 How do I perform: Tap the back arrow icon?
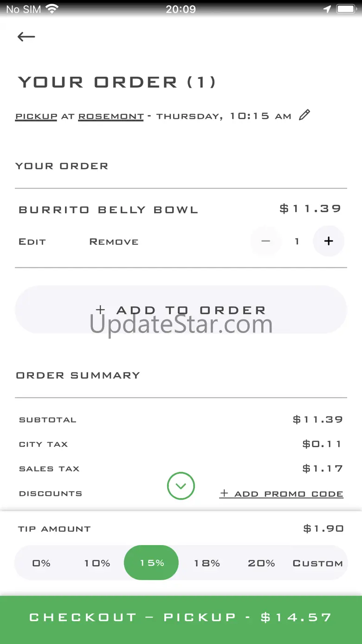(x=26, y=37)
